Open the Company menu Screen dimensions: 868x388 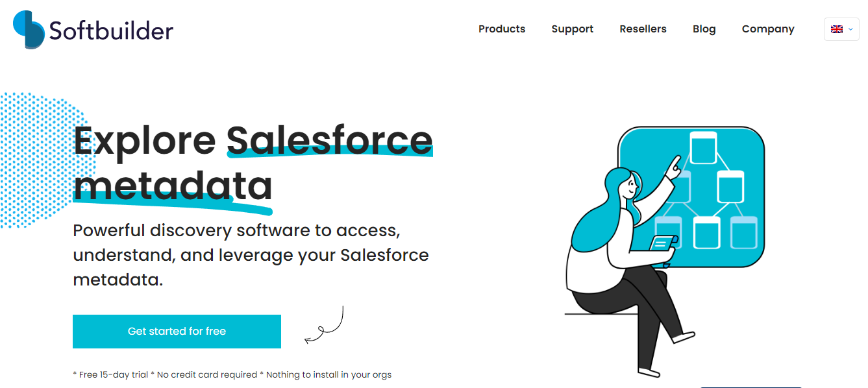click(x=768, y=29)
